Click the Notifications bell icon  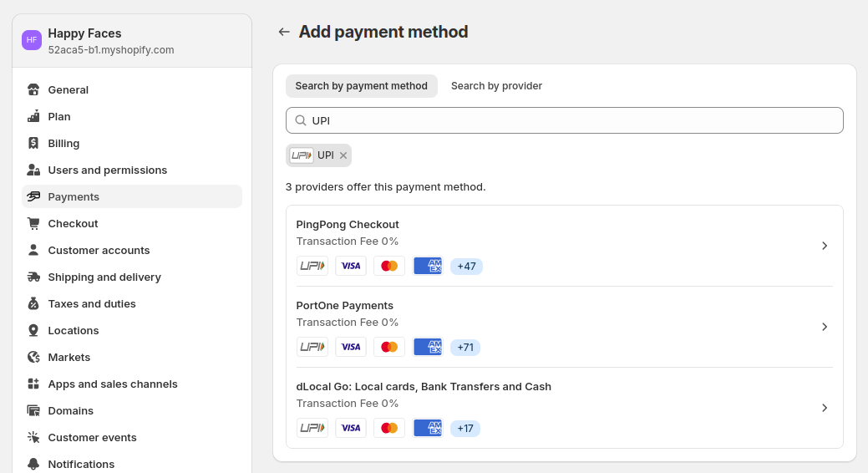pos(33,464)
